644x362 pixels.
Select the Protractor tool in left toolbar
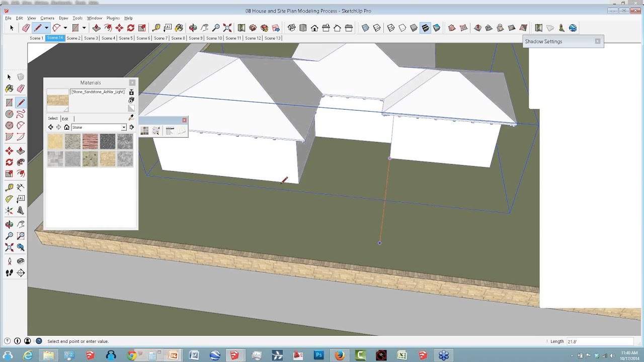[x=9, y=199]
